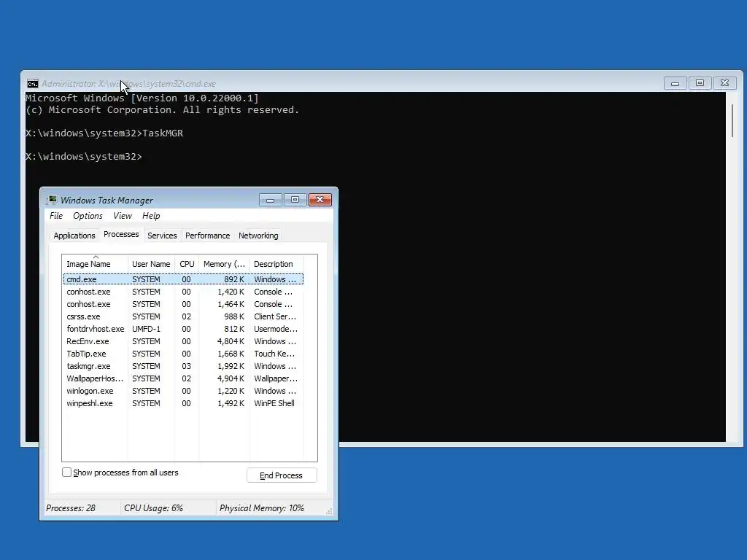
Task: Click the Client Ser... description cell
Action: tap(275, 316)
